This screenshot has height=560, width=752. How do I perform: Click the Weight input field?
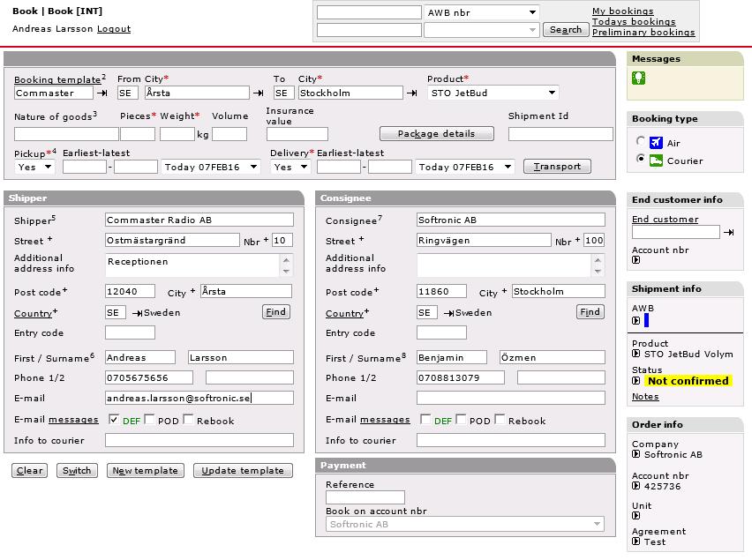click(x=177, y=134)
